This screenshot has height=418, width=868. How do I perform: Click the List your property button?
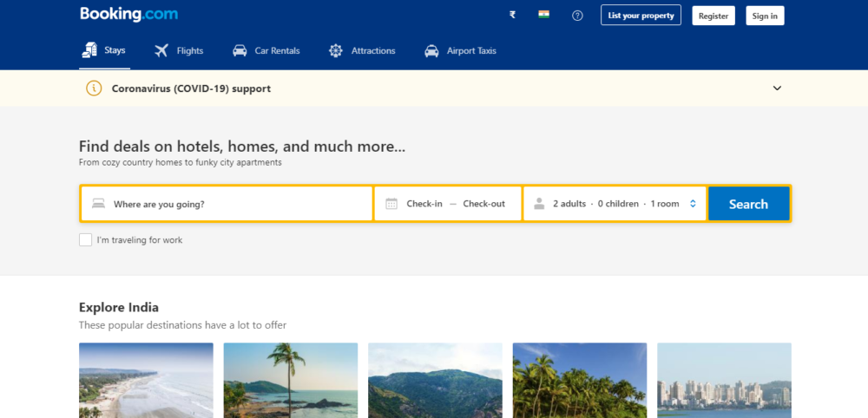pos(641,16)
